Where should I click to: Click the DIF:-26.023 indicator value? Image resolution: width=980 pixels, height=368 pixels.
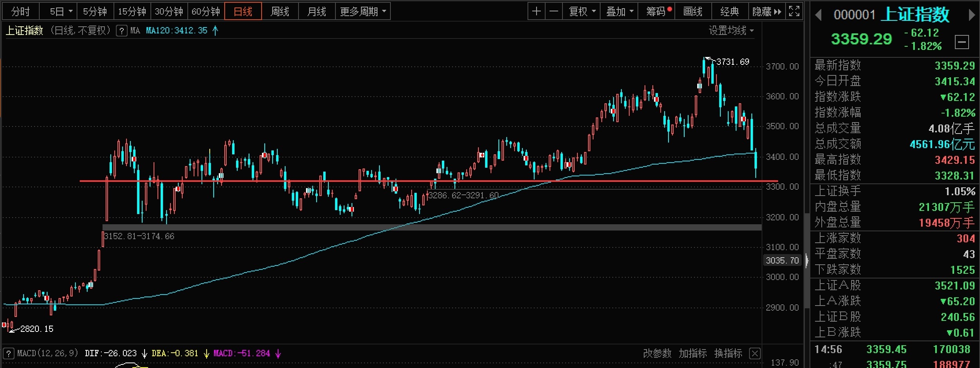111,353
